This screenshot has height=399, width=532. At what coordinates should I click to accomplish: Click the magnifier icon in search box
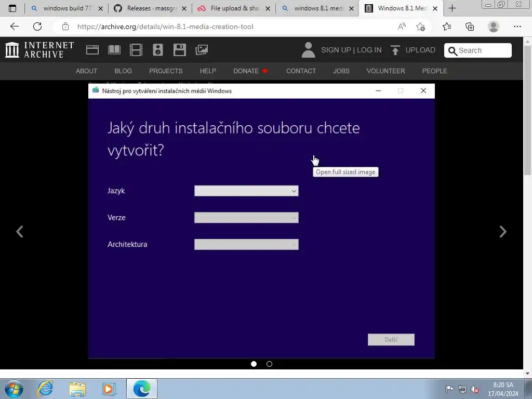pos(453,51)
